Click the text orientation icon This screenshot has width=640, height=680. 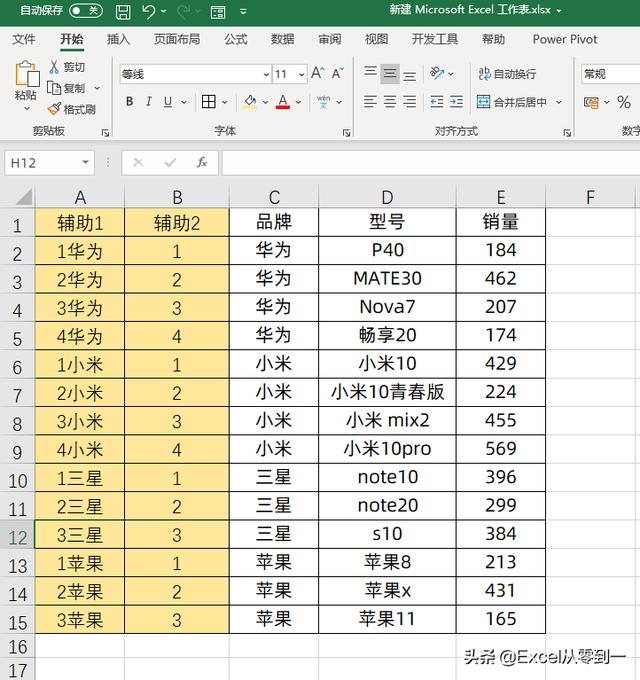point(437,73)
